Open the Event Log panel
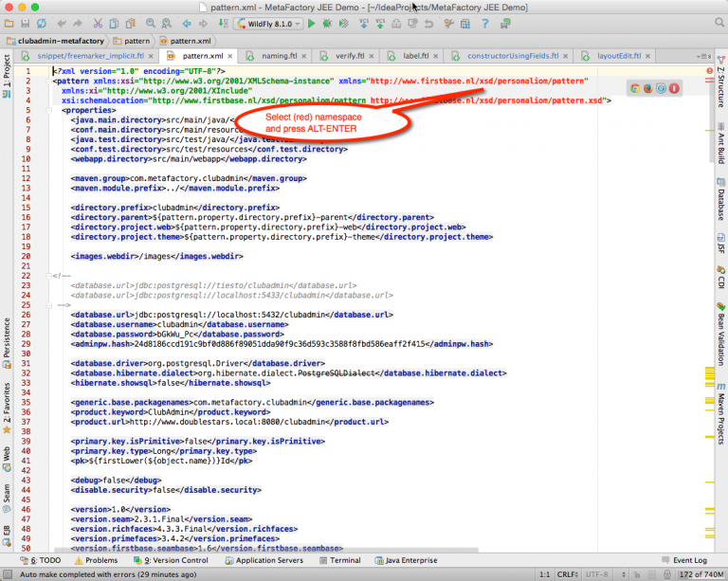Viewport: 728px width, 581px height. (x=682, y=560)
